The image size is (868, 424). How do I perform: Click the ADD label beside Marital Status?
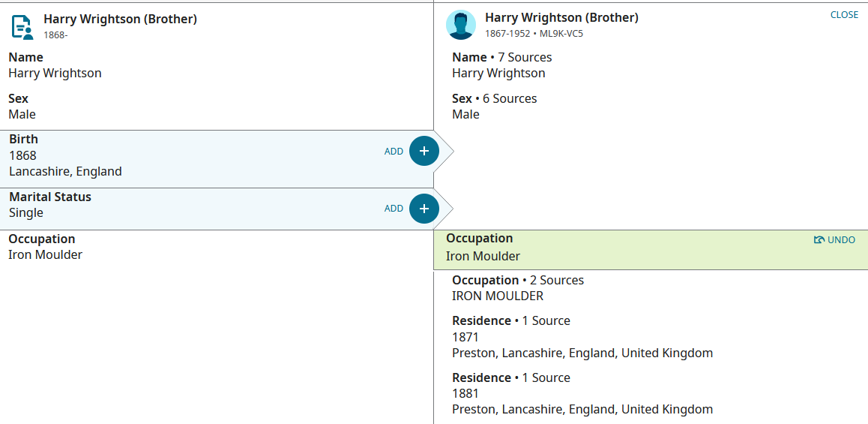[x=394, y=209]
